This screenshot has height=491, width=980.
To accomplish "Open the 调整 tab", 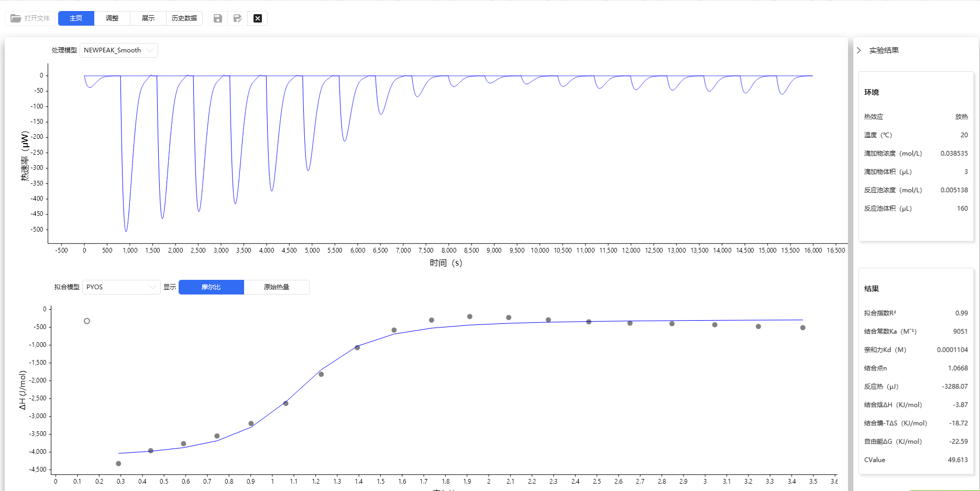I will pos(112,18).
